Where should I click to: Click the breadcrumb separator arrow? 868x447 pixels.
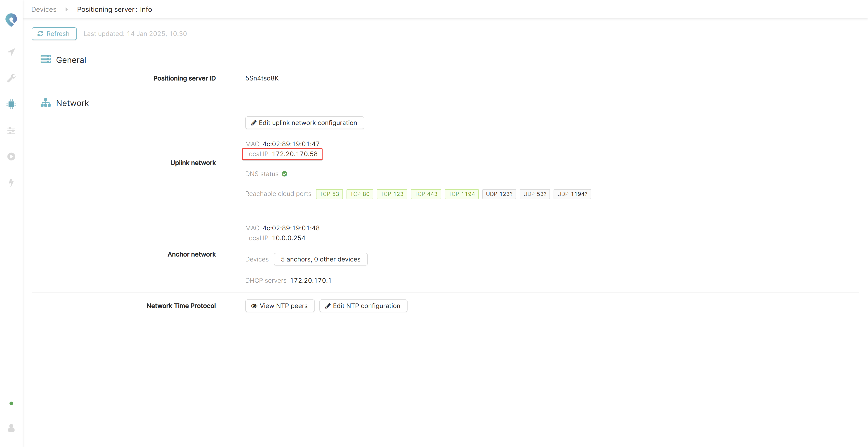click(66, 9)
